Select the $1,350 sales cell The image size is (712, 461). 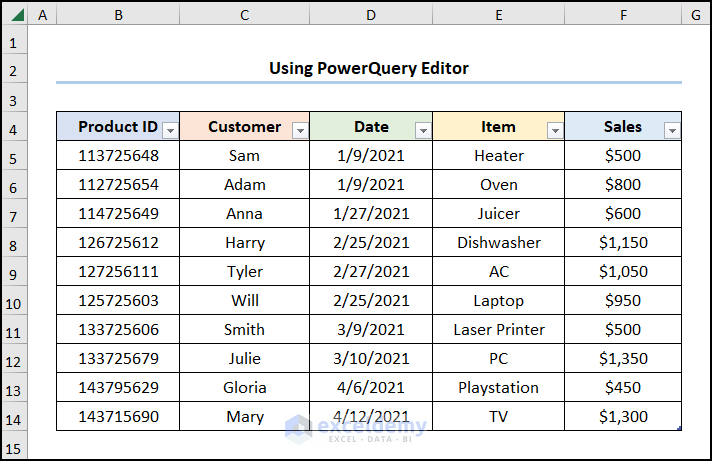(623, 359)
